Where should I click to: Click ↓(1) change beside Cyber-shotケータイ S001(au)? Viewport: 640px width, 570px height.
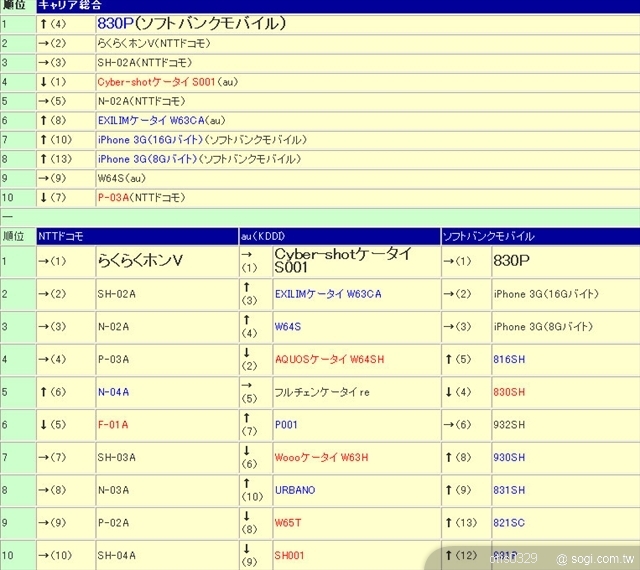pyautogui.click(x=53, y=82)
